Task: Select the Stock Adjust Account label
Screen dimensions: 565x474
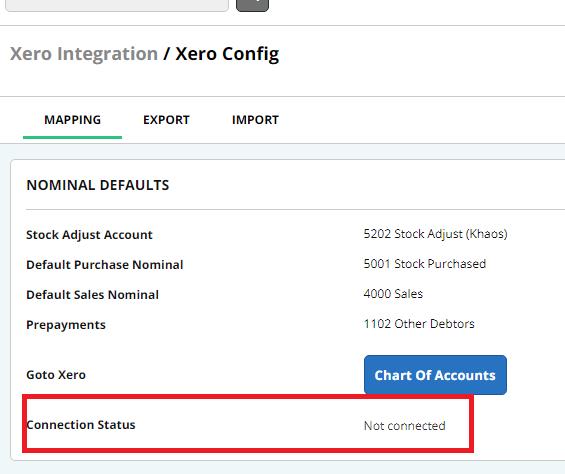Action: pos(89,235)
